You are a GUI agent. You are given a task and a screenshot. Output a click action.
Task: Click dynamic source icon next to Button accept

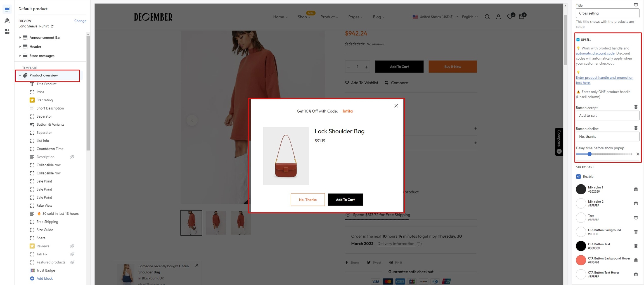pyautogui.click(x=636, y=107)
